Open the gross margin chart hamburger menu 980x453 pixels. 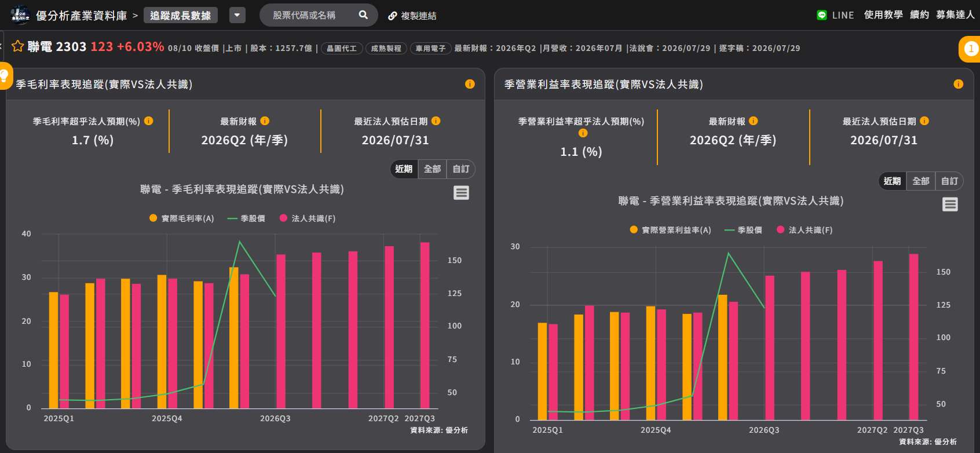[462, 193]
